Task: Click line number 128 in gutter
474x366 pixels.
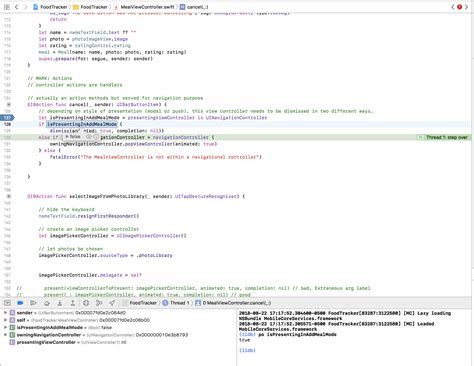Action: pos(7,124)
